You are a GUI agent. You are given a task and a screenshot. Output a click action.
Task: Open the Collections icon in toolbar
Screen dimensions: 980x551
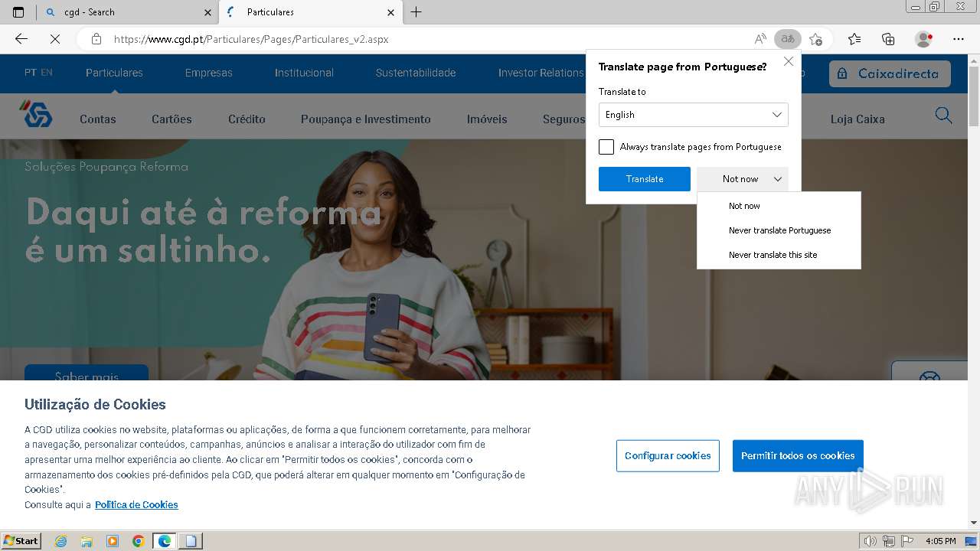coord(888,39)
